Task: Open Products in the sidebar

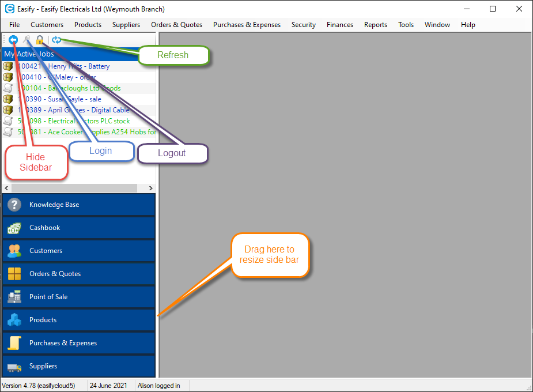Action: click(x=79, y=320)
